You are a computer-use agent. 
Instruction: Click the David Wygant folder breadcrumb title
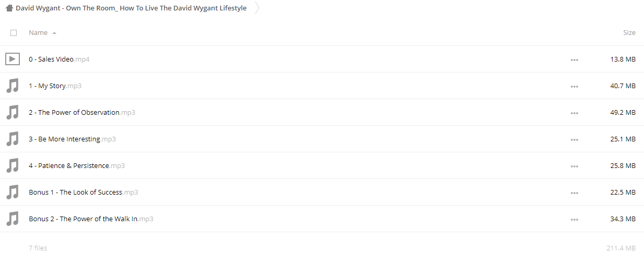[x=131, y=8]
